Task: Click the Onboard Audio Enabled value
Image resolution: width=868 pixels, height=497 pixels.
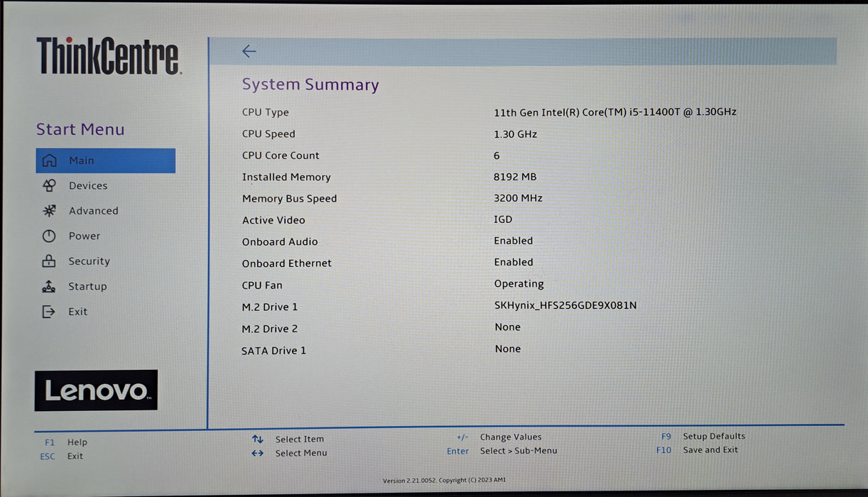Action: (x=514, y=241)
